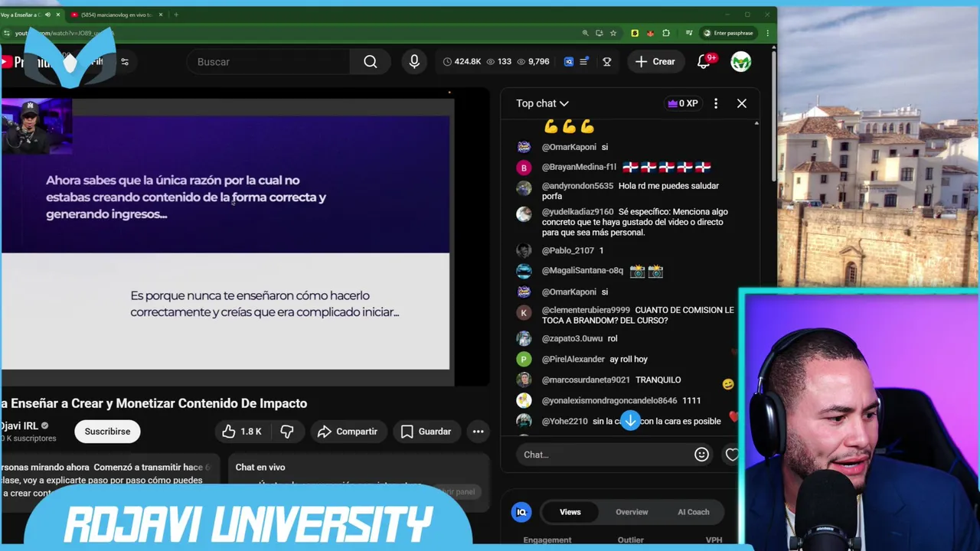Click the trophy icon in YouTube header

[607, 62]
